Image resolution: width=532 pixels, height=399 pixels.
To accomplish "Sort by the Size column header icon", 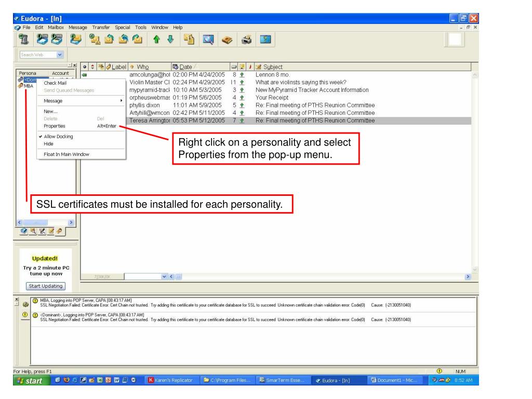I will coord(234,67).
